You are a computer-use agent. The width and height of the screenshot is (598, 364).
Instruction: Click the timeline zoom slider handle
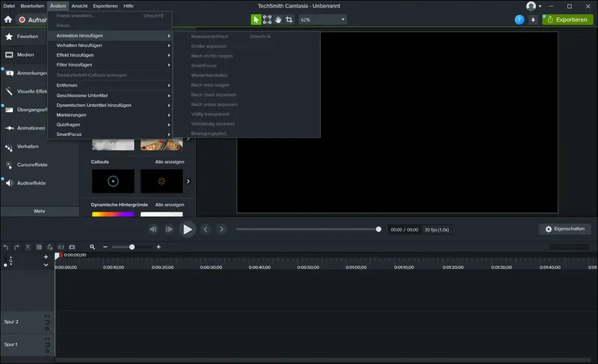[x=132, y=247]
